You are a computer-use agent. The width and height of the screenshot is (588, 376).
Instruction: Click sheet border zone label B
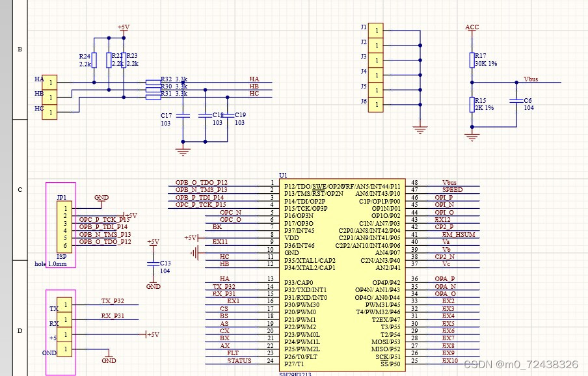pos(20,49)
